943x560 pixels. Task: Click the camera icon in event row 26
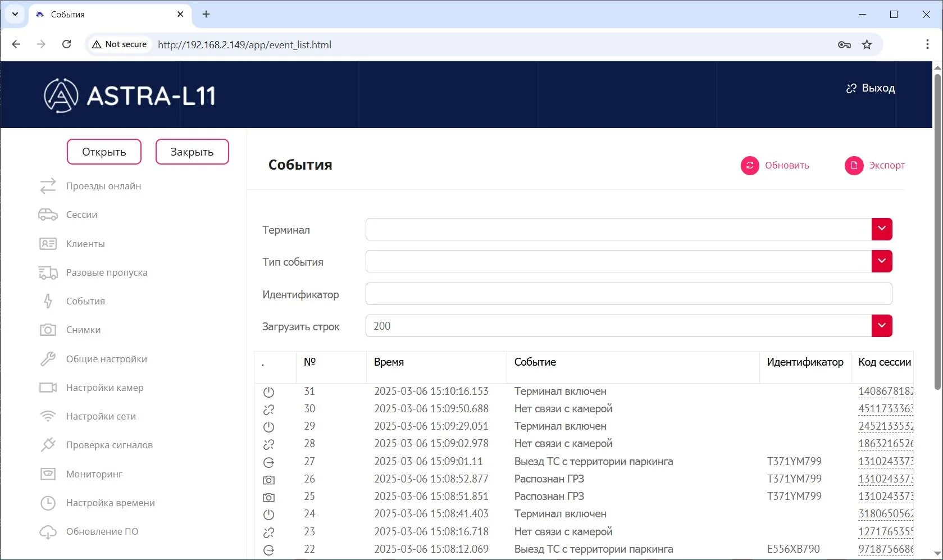[269, 480]
